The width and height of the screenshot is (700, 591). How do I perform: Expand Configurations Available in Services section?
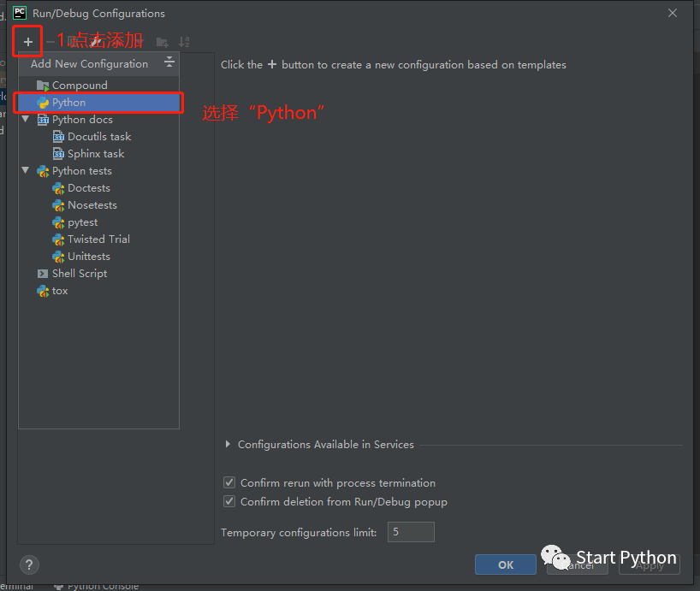point(228,444)
